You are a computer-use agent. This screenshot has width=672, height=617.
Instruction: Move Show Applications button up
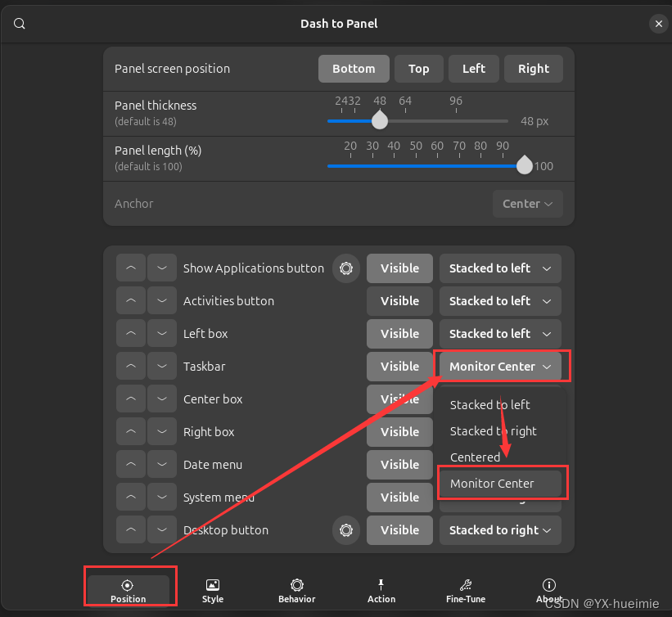click(x=131, y=268)
